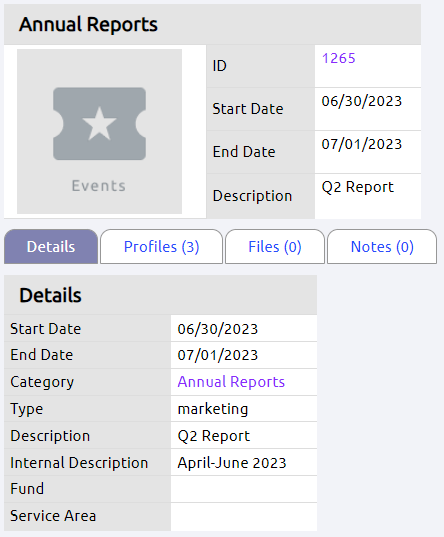This screenshot has width=444, height=537.
Task: Click the empty Service Area value cell
Action: 244,516
